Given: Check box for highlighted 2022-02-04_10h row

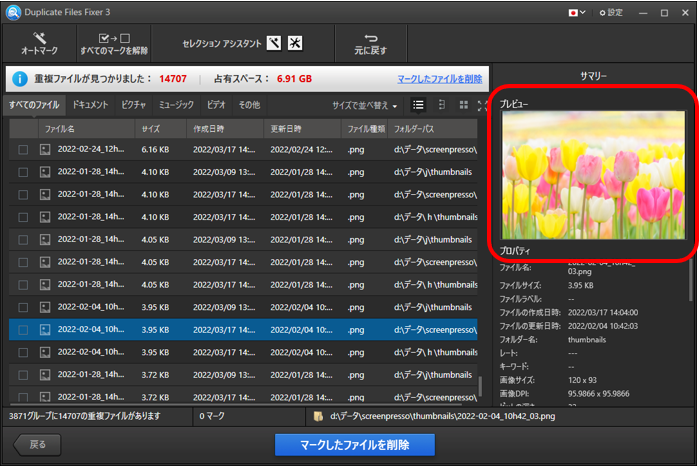Looking at the screenshot, I should (23, 330).
